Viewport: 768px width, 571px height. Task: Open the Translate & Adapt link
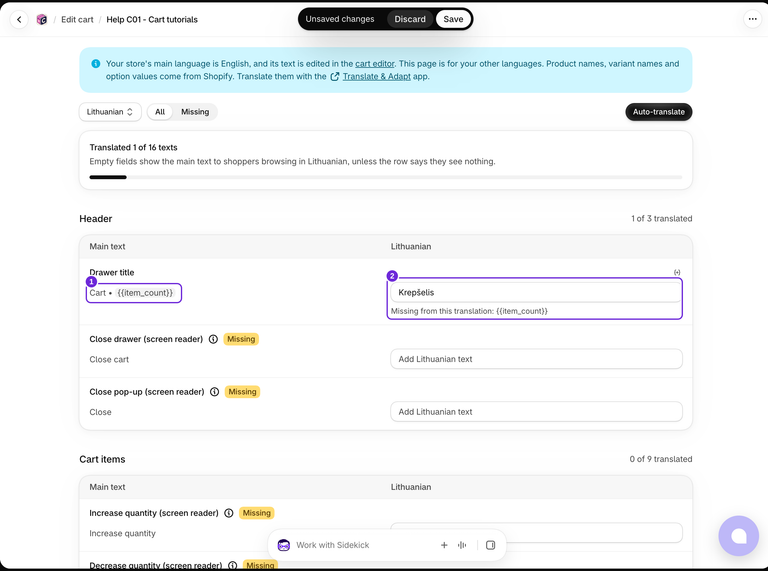coord(376,76)
